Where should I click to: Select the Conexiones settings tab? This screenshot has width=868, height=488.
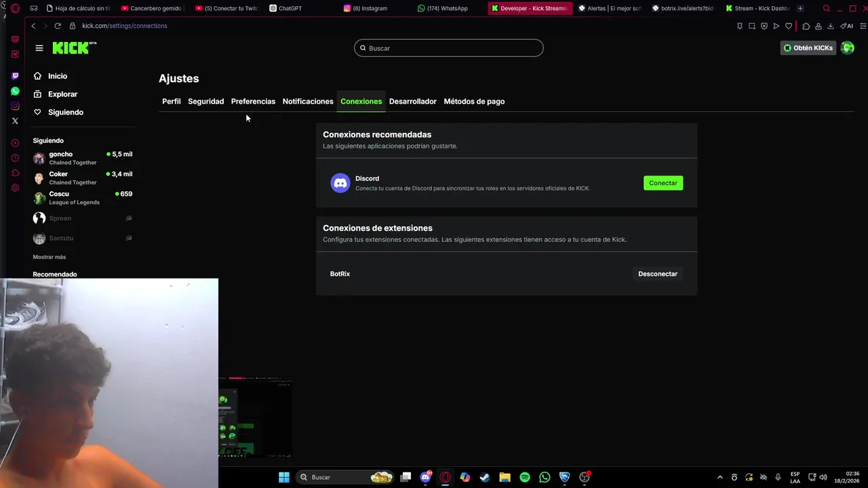[x=361, y=101]
